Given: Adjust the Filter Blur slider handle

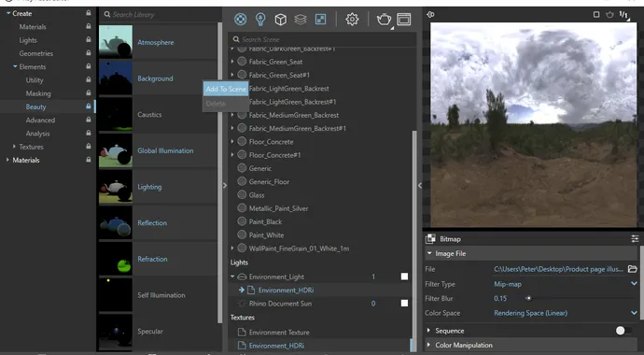Looking at the screenshot, I should (528, 298).
